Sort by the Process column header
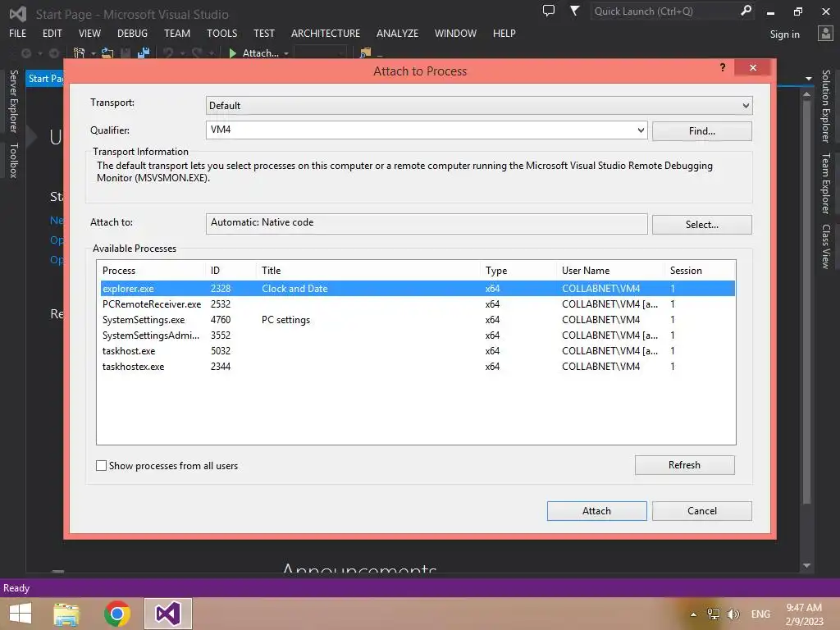This screenshot has width=840, height=630. pyautogui.click(x=152, y=271)
